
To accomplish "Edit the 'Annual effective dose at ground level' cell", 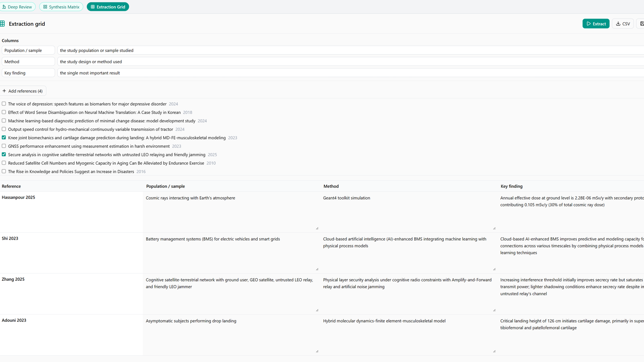I will point(571,212).
